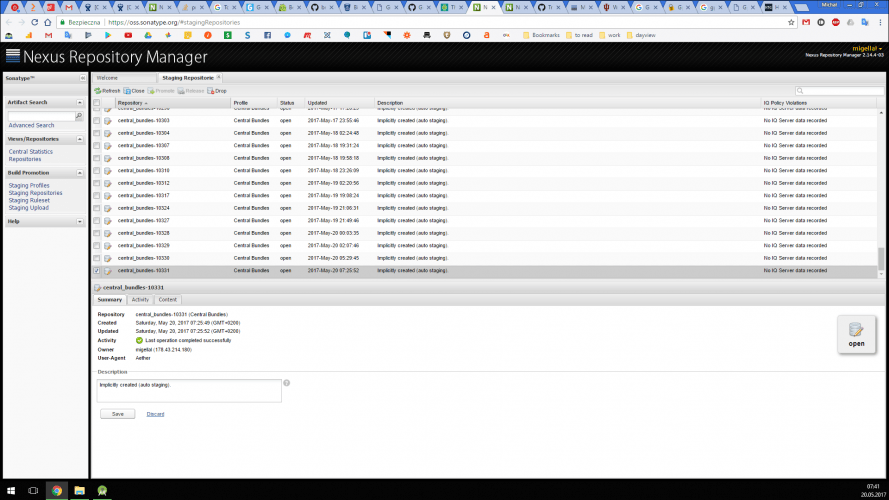Open Windows Start menu
The width and height of the screenshot is (889, 500).
11,490
